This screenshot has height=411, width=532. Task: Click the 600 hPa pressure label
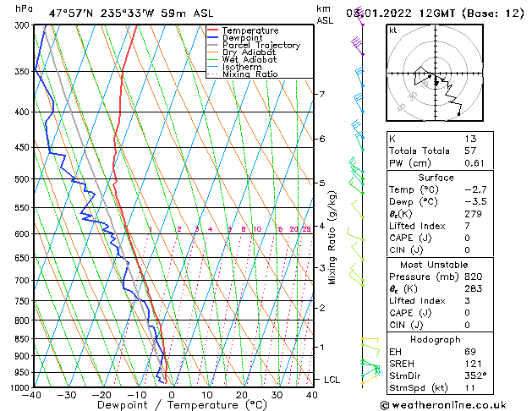click(x=24, y=234)
